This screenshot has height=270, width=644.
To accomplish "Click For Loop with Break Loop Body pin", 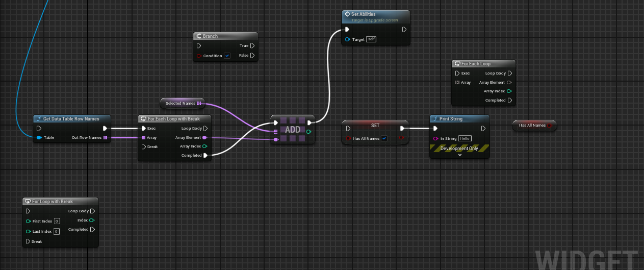I will tap(92, 211).
